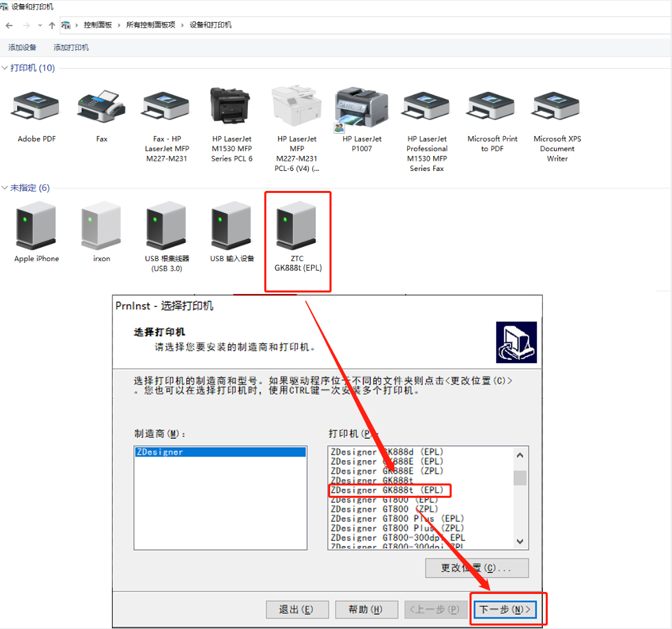The image size is (672, 629).
Task: Click the printer list scrollbar thumb
Action: 520,478
